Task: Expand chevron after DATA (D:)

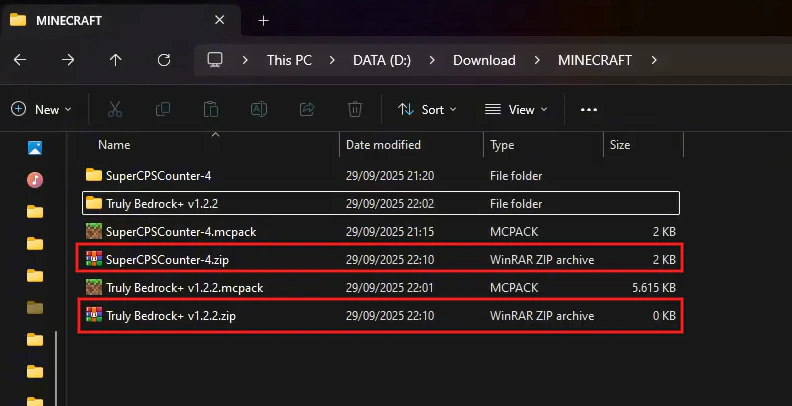Action: [432, 60]
